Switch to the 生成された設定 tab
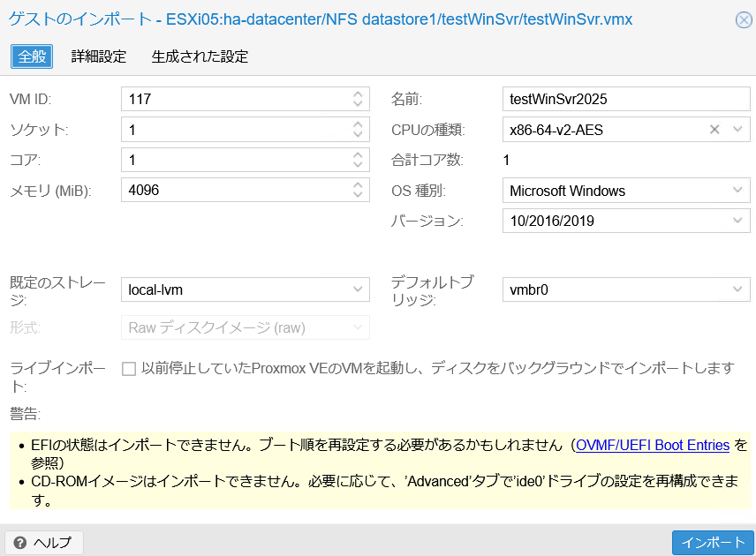 (200, 56)
